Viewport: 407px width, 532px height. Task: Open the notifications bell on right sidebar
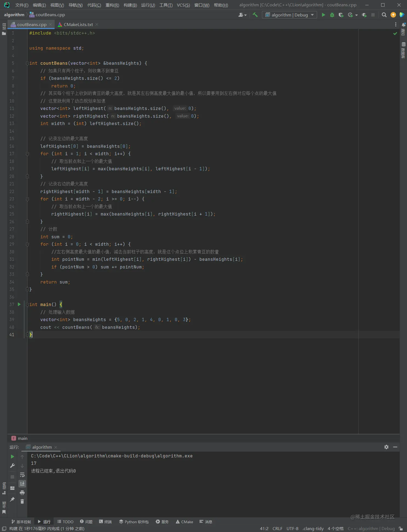click(x=403, y=25)
